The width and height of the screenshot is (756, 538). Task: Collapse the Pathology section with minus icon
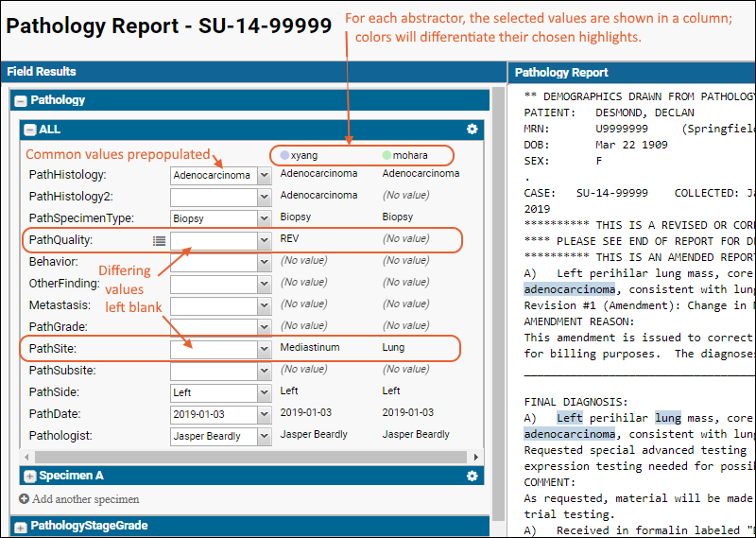[21, 100]
